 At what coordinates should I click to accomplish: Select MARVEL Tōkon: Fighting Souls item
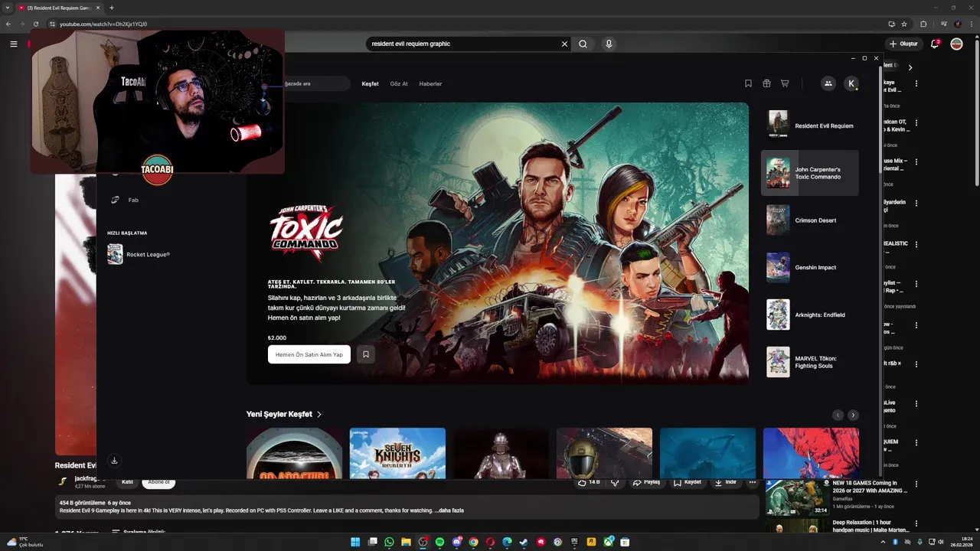tap(810, 362)
